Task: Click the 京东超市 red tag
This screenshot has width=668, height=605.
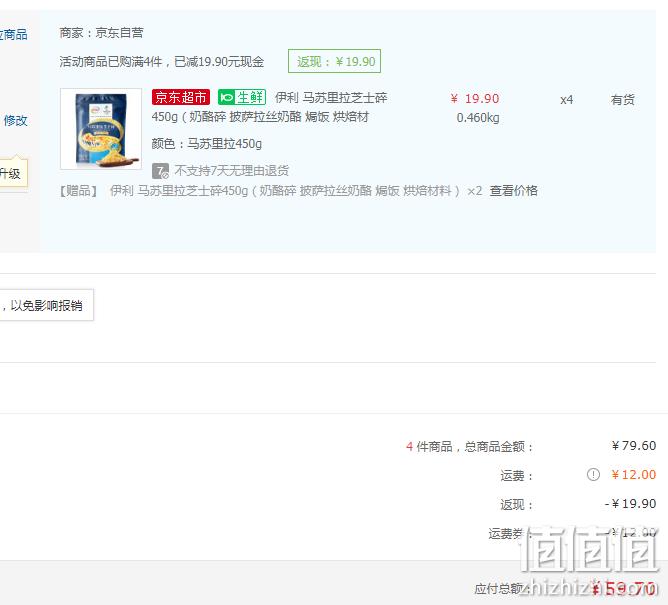Action: [x=181, y=97]
